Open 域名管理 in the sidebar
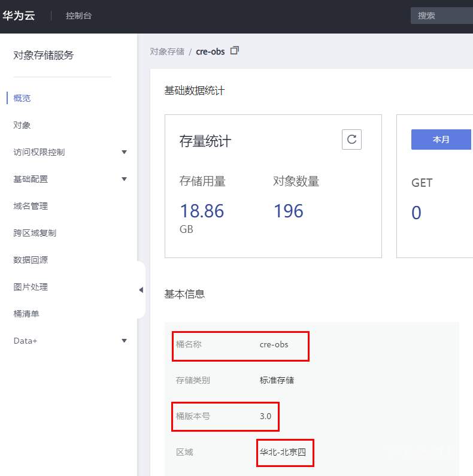The image size is (473, 476). click(x=31, y=206)
